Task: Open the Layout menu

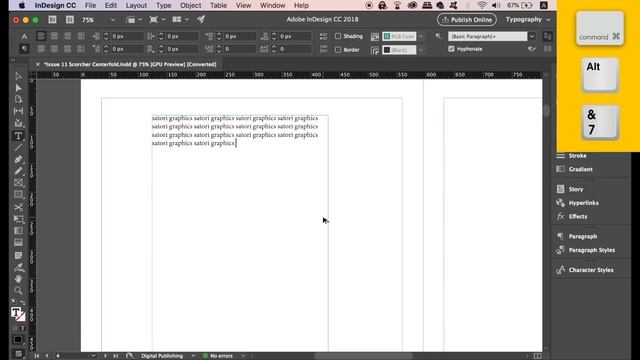Action: (136, 5)
